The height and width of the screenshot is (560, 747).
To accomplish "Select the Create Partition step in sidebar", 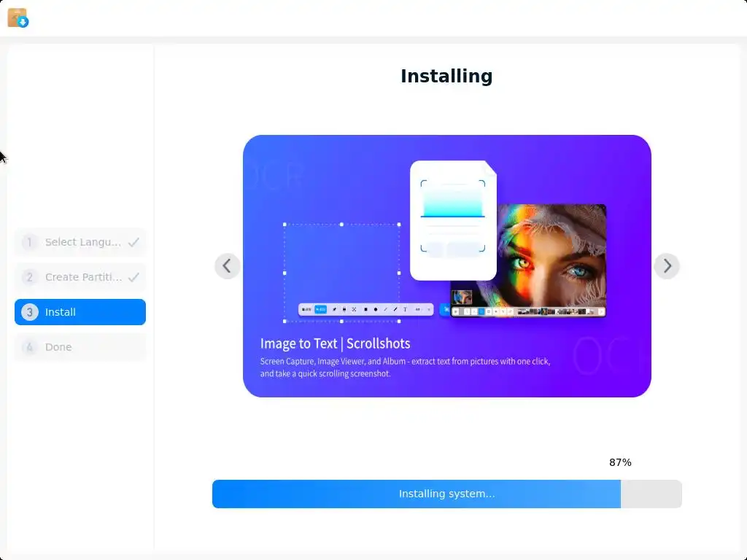I will (80, 276).
